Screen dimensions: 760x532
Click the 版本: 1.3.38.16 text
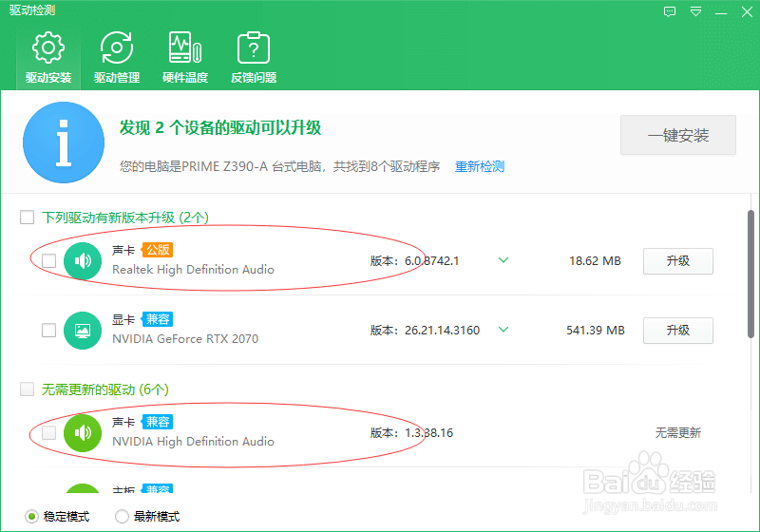[x=412, y=432]
